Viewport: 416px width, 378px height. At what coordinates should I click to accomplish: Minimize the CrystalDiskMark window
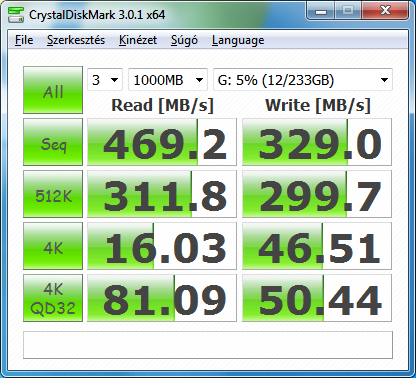321,11
